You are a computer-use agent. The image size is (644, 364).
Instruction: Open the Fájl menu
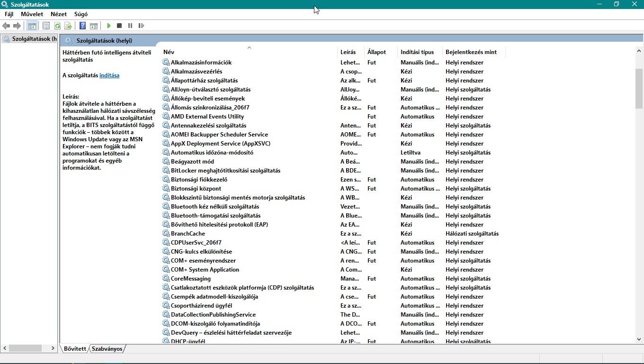pos(9,14)
